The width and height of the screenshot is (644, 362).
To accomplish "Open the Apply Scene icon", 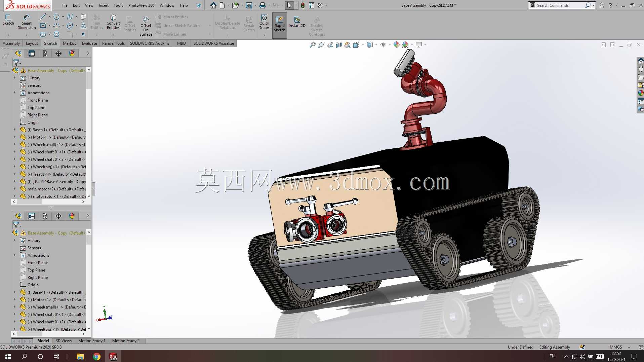I will [x=405, y=45].
